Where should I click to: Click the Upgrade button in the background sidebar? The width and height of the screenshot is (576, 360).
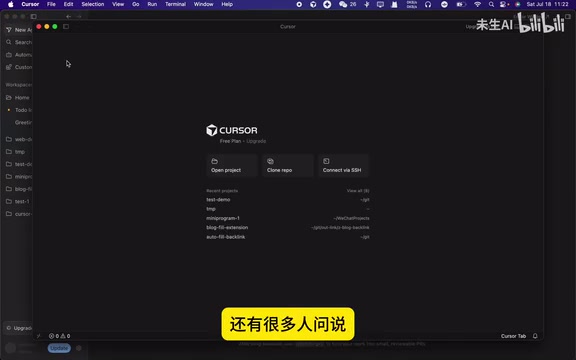tap(19, 328)
